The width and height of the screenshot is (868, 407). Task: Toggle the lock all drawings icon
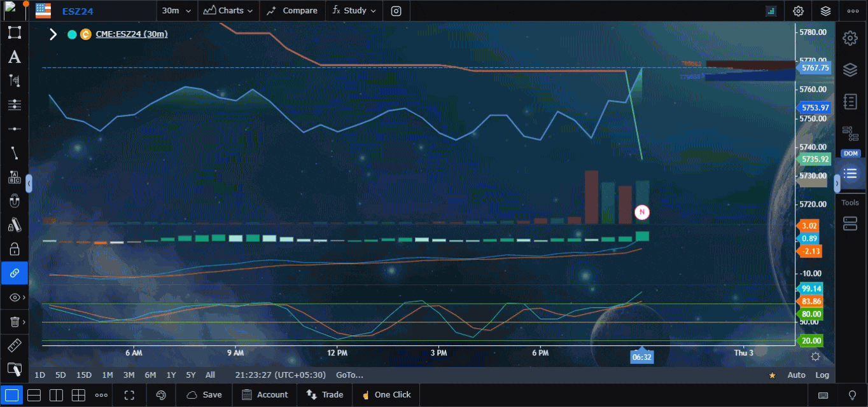point(14,249)
